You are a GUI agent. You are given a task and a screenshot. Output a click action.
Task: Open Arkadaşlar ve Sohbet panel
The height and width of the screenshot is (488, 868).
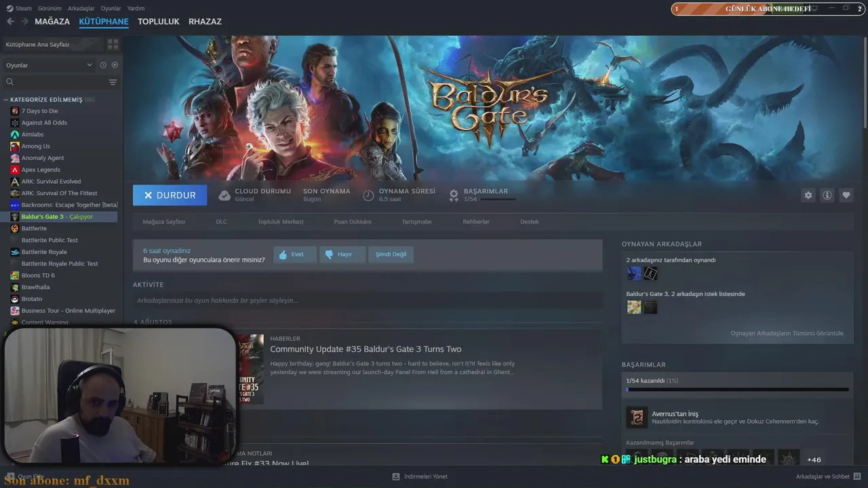tap(827, 476)
